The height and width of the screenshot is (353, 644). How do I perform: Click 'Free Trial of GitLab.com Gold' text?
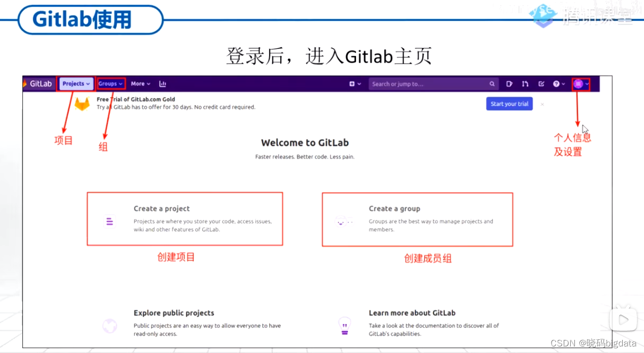136,99
